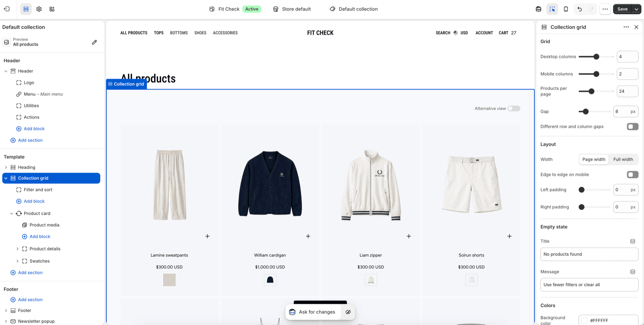
Task: Open BOTTOMS menu item
Action: [x=179, y=33]
